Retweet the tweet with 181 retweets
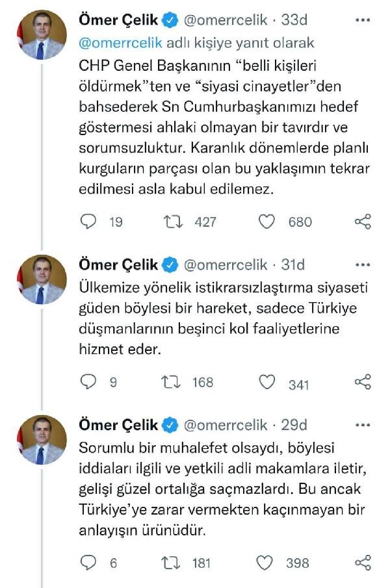390x588 pixels. [172, 562]
